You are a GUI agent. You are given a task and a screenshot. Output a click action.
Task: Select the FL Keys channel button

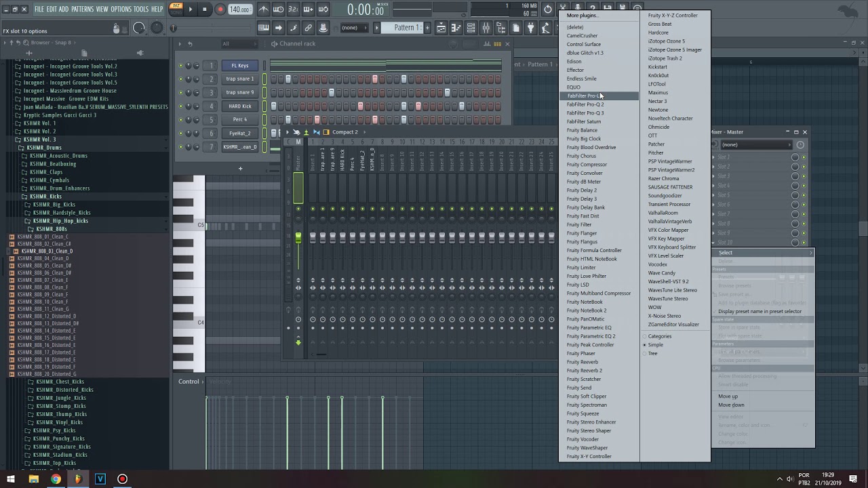tap(240, 66)
